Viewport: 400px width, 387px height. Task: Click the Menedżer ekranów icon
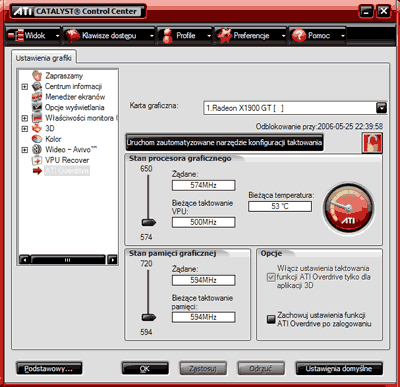[37, 97]
